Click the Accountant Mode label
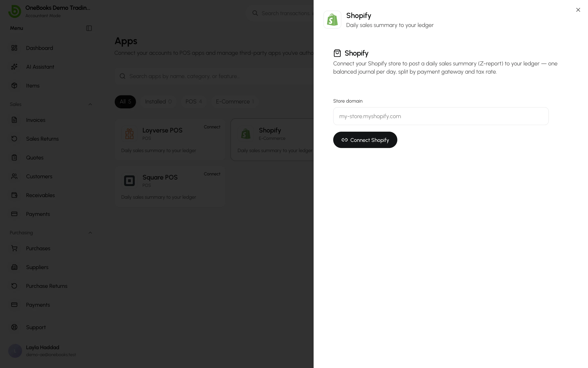588x368 pixels. (43, 16)
